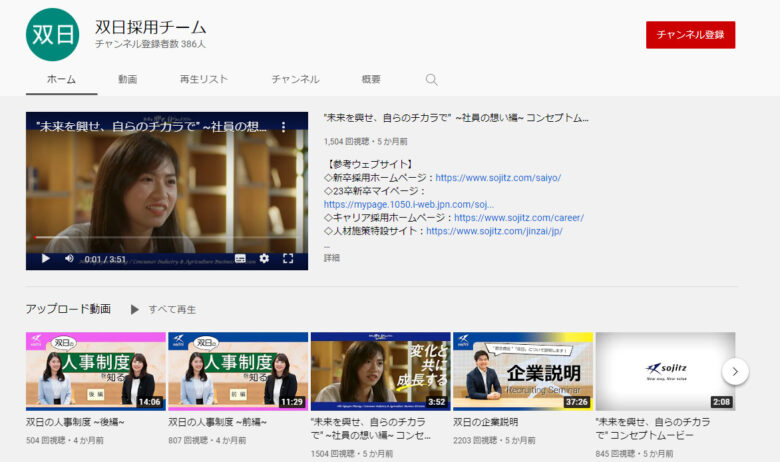The height and width of the screenshot is (462, 780).
Task: Open the 3:52 社員の想い編 thumbnail
Action: (381, 371)
